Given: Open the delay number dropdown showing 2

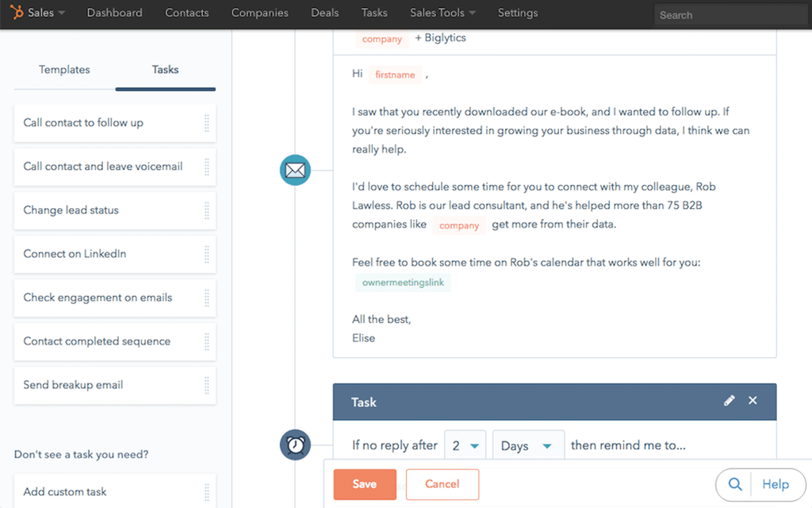Looking at the screenshot, I should pos(465,445).
